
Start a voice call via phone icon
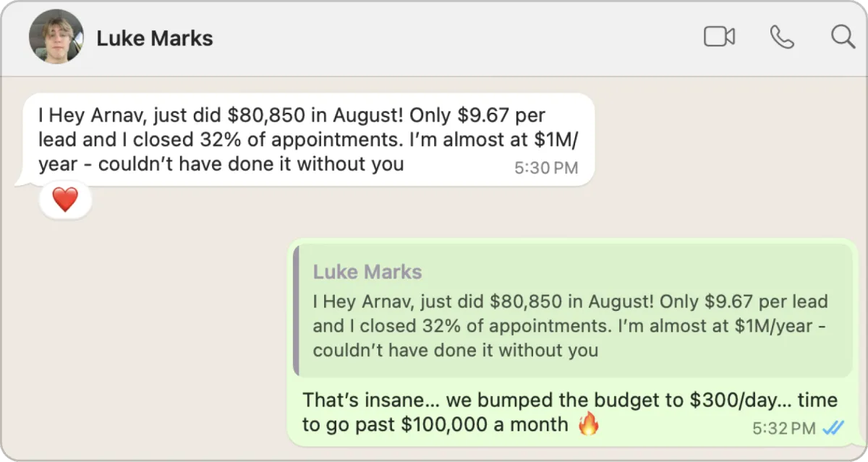[x=781, y=37]
